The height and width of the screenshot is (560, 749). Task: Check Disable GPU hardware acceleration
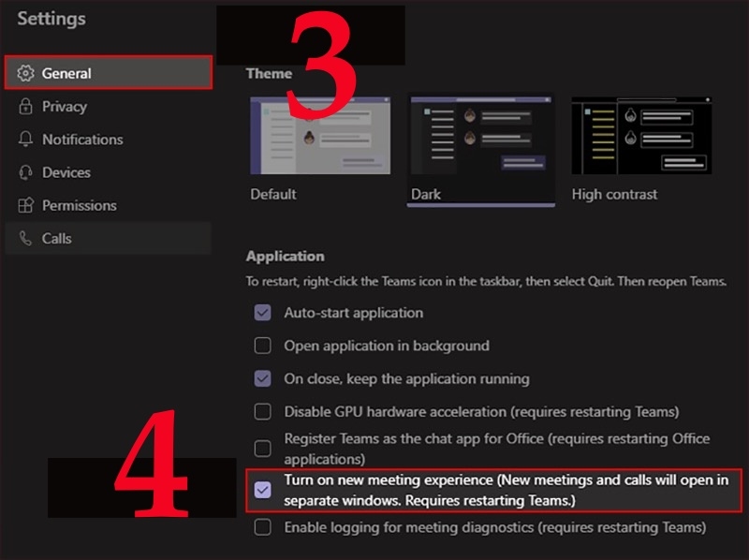[x=263, y=411]
